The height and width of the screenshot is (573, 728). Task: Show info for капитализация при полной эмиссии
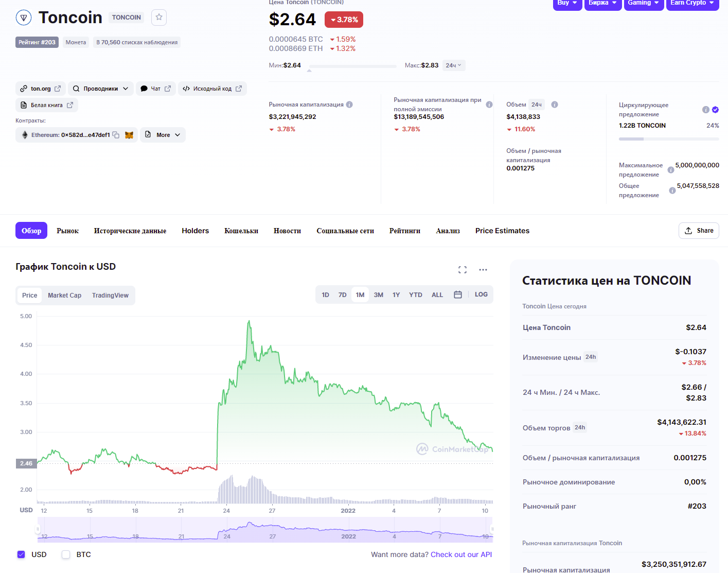pyautogui.click(x=489, y=105)
